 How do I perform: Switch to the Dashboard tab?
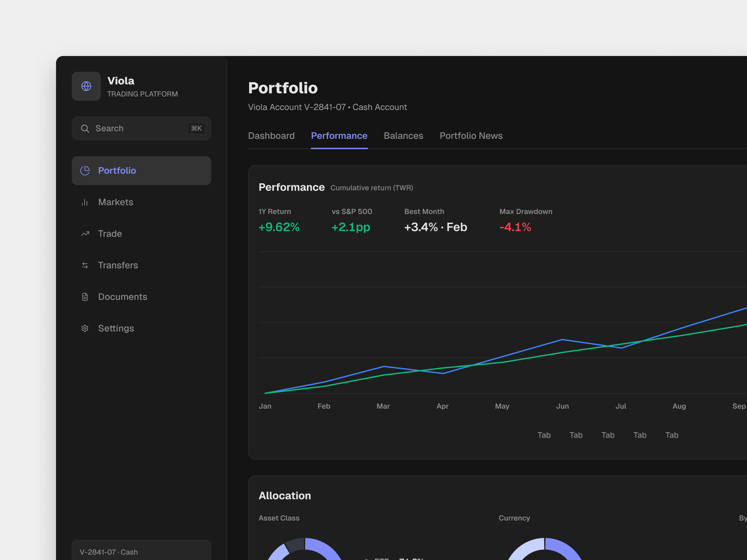coord(271,136)
